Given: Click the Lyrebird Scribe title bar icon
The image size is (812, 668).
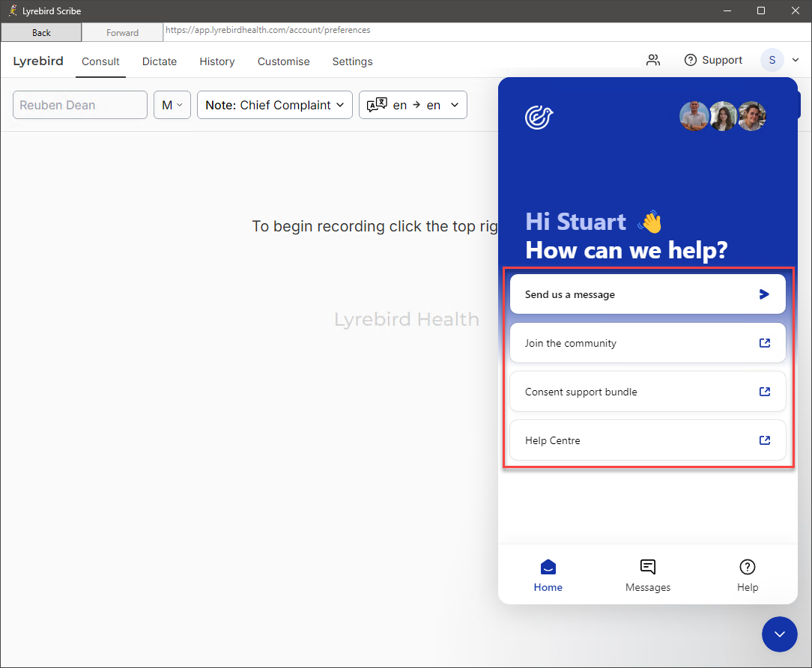Looking at the screenshot, I should tap(13, 10).
